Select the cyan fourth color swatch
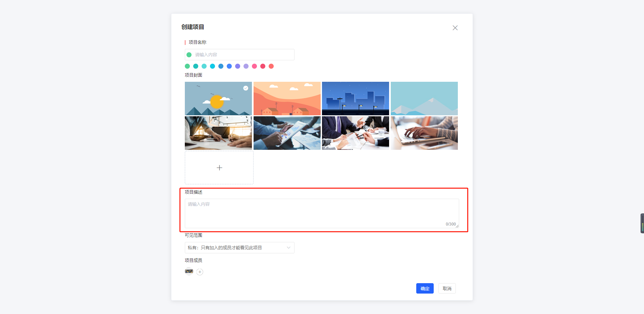The width and height of the screenshot is (644, 314). click(x=213, y=66)
